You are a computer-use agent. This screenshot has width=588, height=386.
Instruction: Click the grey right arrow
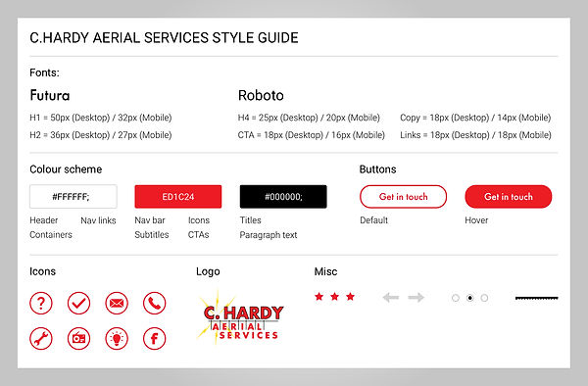[416, 298]
